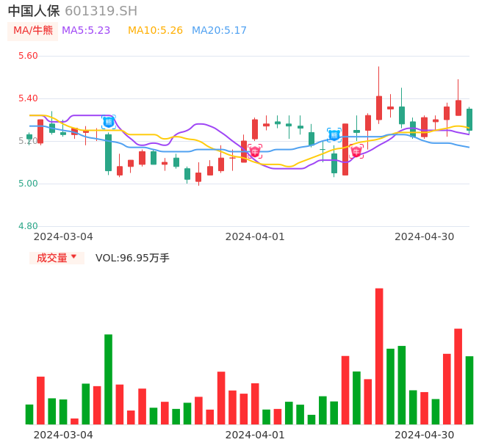
Task: Click the tallest red volume bar
Action: coord(379,356)
